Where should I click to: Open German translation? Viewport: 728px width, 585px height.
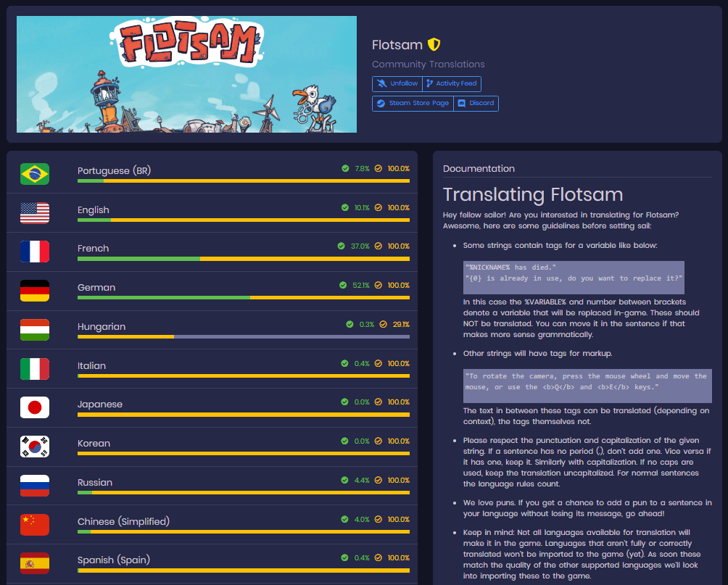pyautogui.click(x=96, y=287)
